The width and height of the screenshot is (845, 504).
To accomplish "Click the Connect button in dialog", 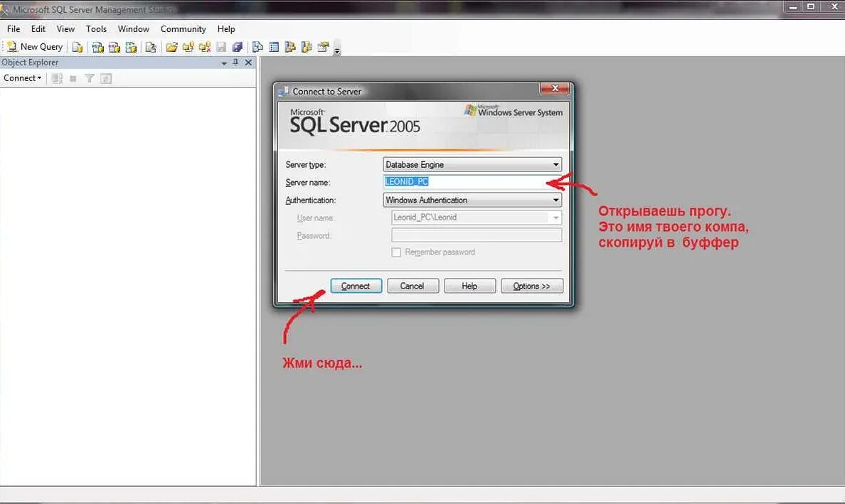I will point(356,286).
